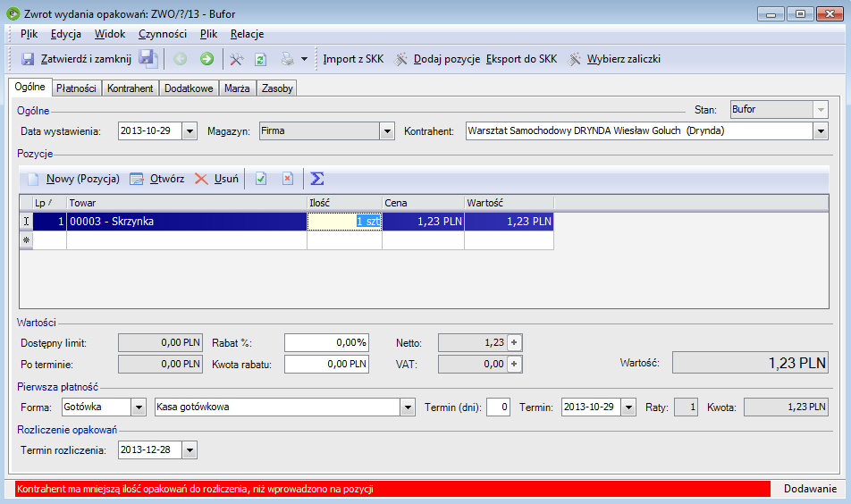Click the Dodaj pozycje wand icon
The width and height of the screenshot is (851, 504).
pyautogui.click(x=401, y=59)
